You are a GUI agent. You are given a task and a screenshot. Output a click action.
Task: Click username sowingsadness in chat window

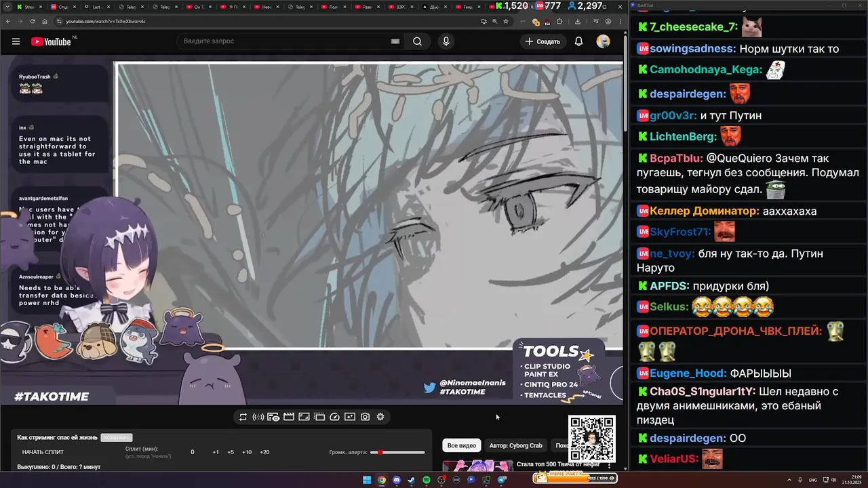click(x=692, y=49)
